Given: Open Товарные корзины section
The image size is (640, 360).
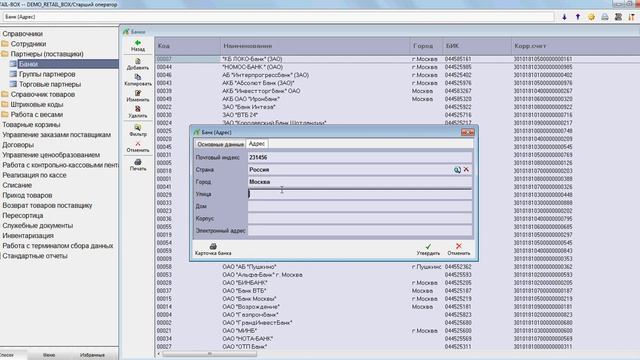Looking at the screenshot, I should pos(31,124).
